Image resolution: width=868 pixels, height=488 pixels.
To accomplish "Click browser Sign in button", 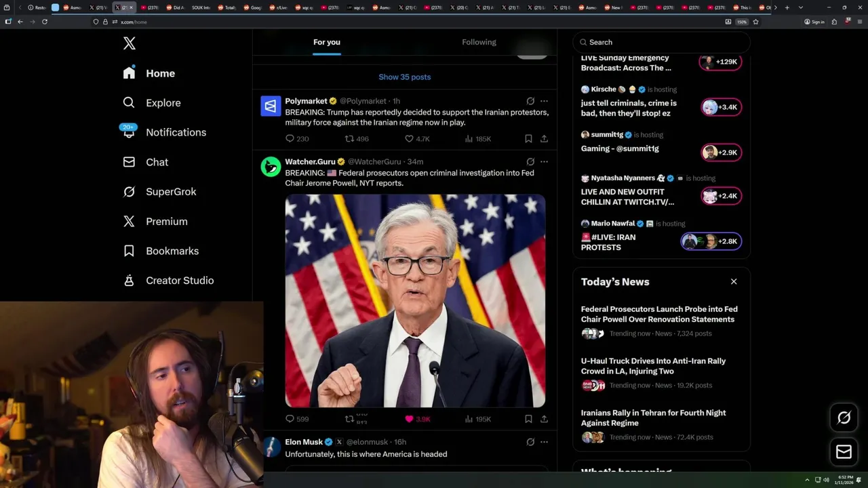I will point(814,22).
